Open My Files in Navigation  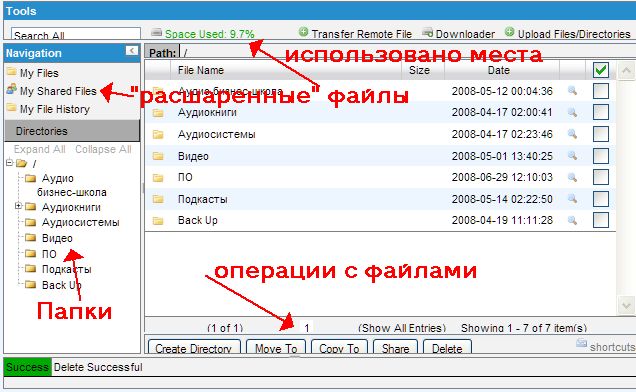point(39,73)
